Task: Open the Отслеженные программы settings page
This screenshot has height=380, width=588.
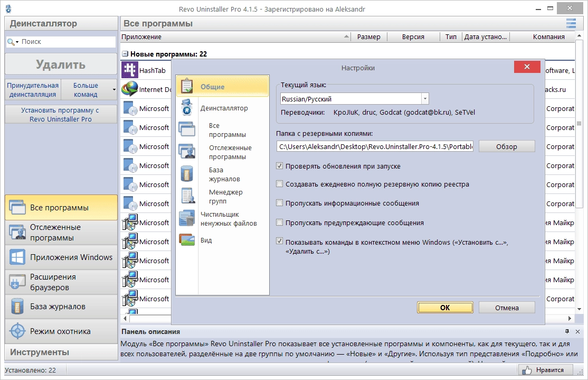Action: click(x=230, y=152)
